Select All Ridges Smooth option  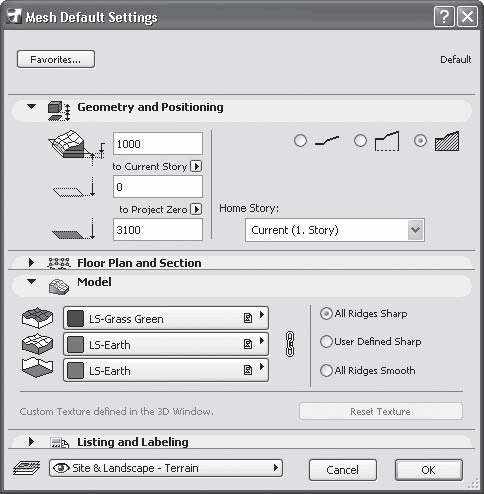pyautogui.click(x=326, y=370)
